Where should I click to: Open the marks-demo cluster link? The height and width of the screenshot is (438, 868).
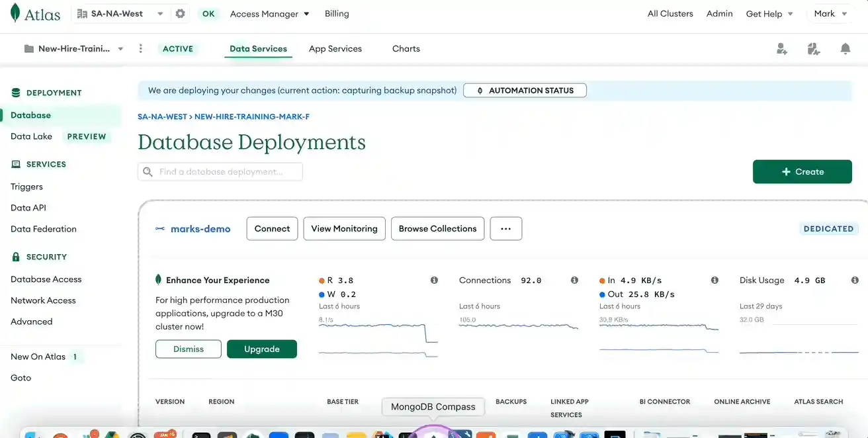pos(200,229)
